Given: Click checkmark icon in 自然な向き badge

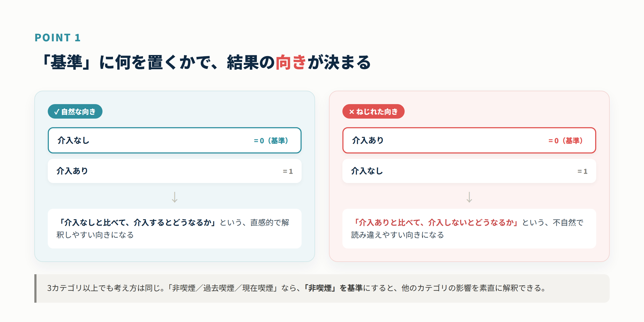Looking at the screenshot, I should (x=57, y=112).
